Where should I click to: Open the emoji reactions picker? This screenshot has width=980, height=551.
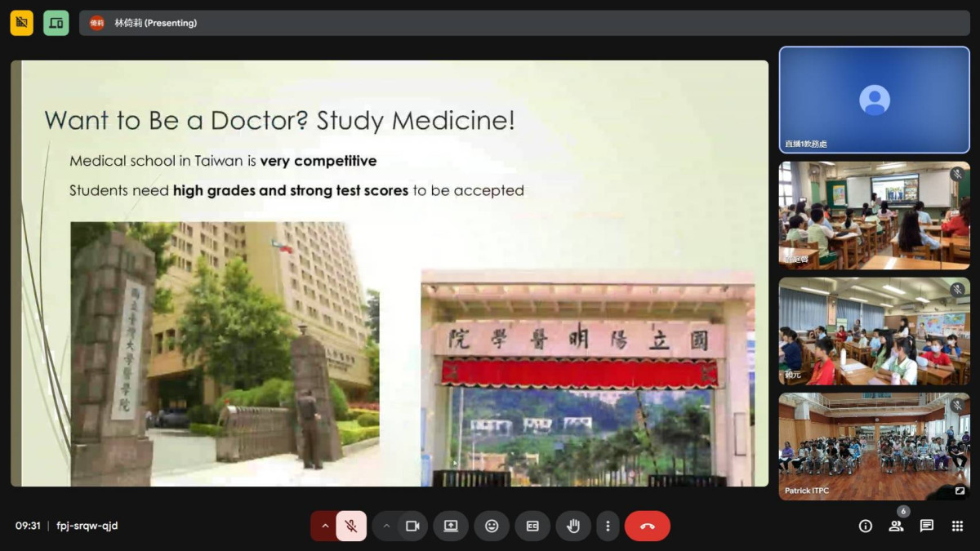point(492,527)
